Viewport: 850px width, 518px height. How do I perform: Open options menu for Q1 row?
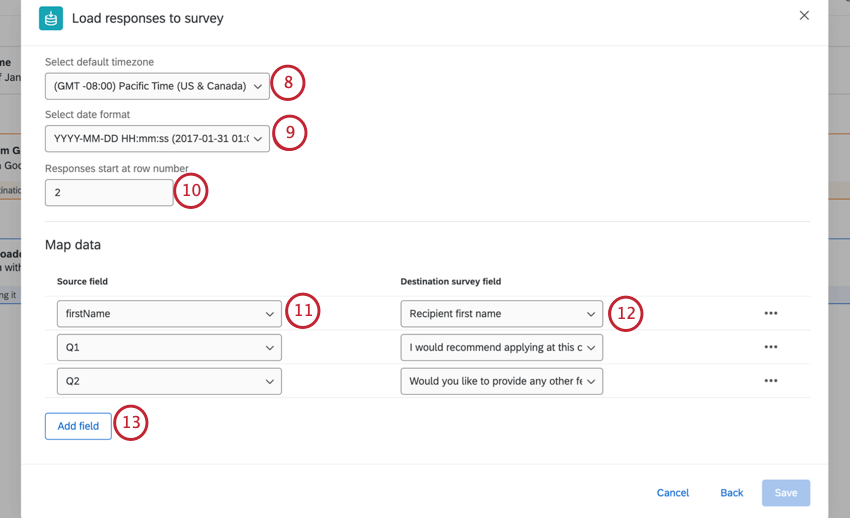[770, 347]
